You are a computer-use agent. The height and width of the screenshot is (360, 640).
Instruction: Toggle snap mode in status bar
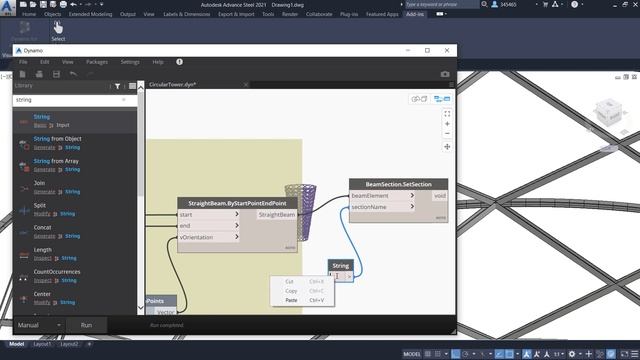(x=438, y=354)
